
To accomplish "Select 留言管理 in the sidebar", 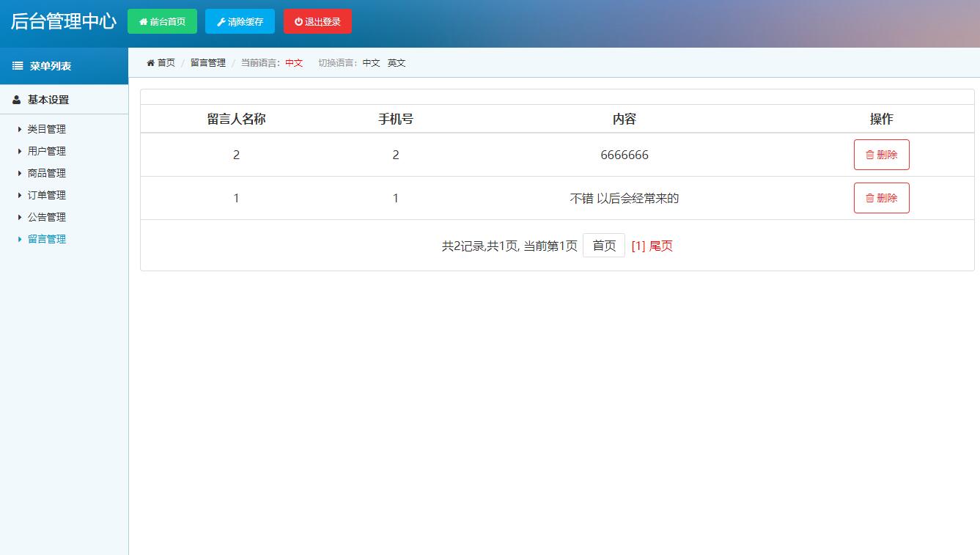I will click(46, 238).
